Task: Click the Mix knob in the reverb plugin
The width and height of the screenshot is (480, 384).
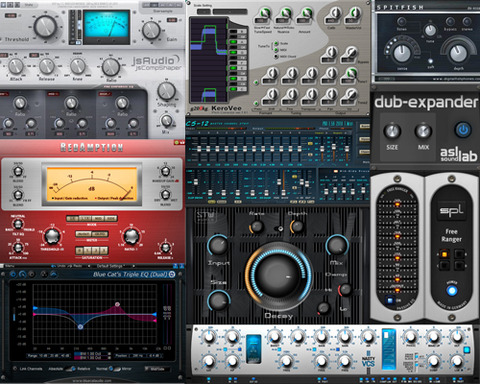Action: point(337,245)
